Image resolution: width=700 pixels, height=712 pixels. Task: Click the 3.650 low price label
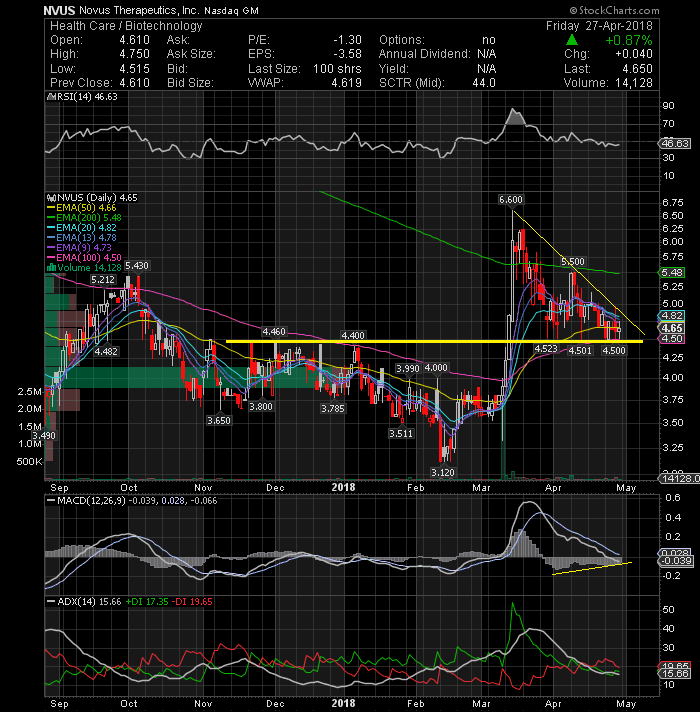(x=219, y=420)
